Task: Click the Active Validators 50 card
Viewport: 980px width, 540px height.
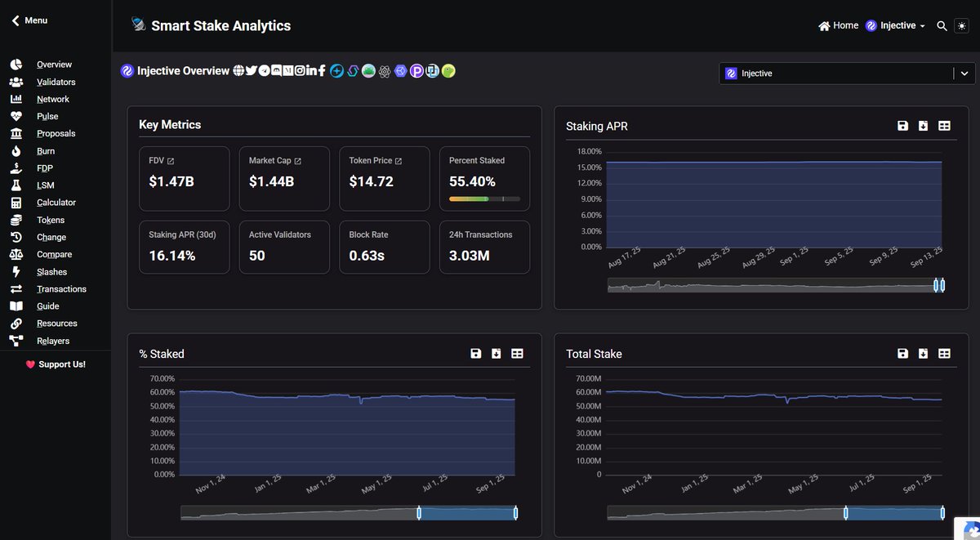Action: (284, 247)
